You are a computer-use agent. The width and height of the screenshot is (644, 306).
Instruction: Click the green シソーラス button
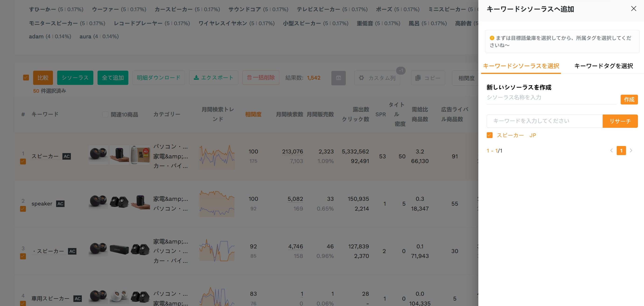[75, 78]
